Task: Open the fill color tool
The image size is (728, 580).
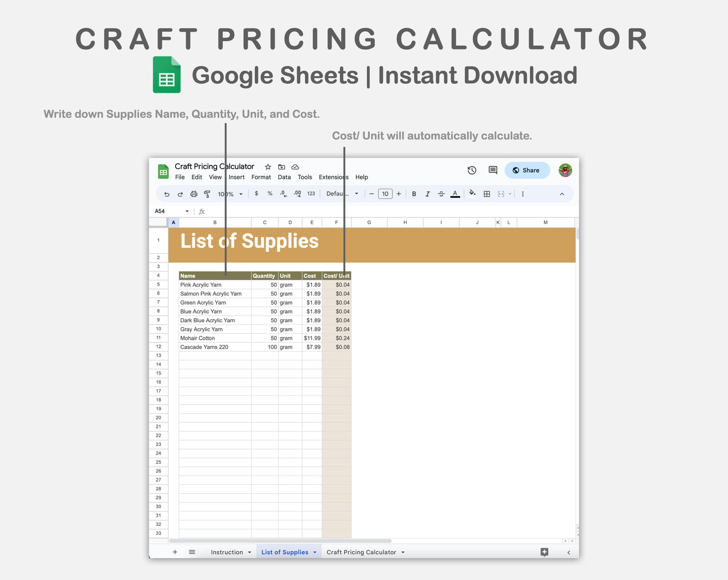Action: pyautogui.click(x=472, y=193)
